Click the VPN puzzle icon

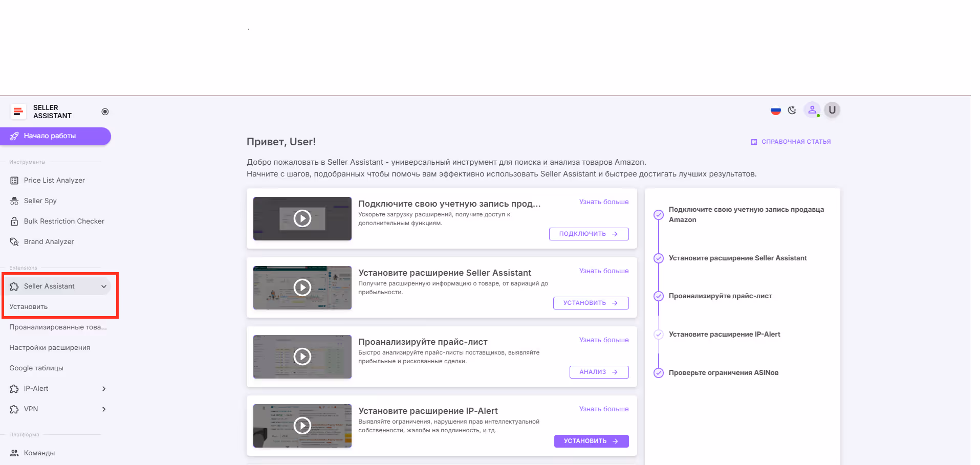click(x=14, y=409)
